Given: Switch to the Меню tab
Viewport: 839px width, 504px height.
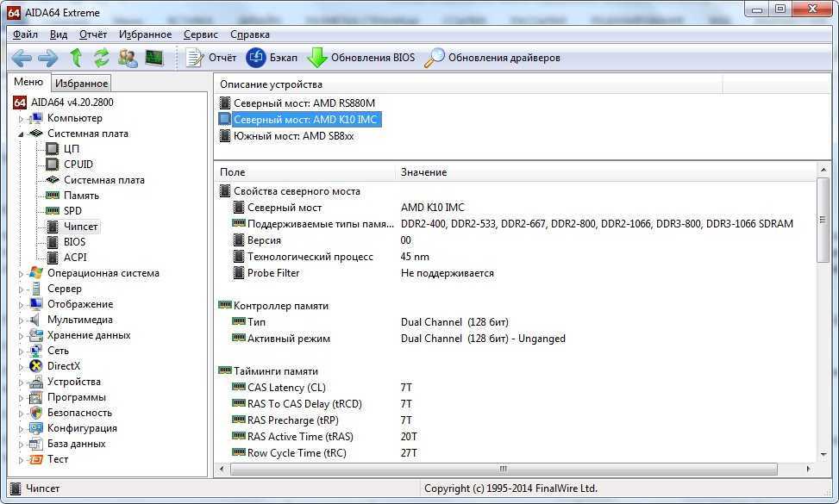Looking at the screenshot, I should [28, 82].
